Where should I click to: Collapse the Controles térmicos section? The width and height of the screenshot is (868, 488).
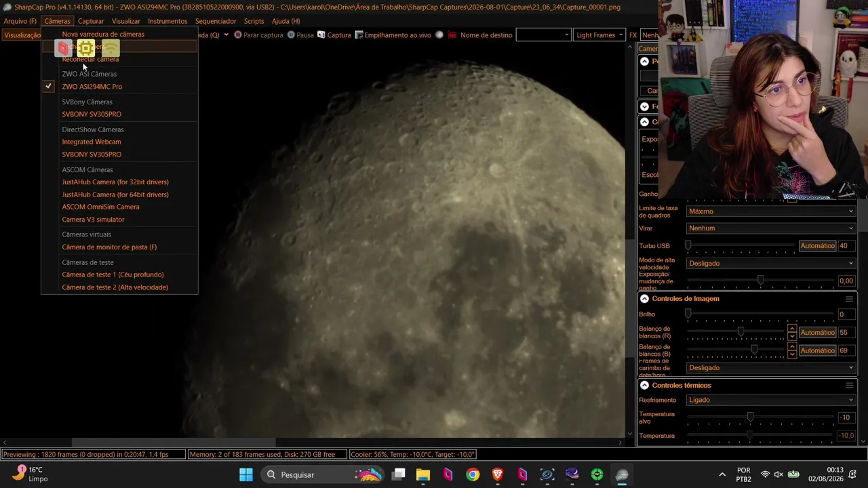pos(644,386)
